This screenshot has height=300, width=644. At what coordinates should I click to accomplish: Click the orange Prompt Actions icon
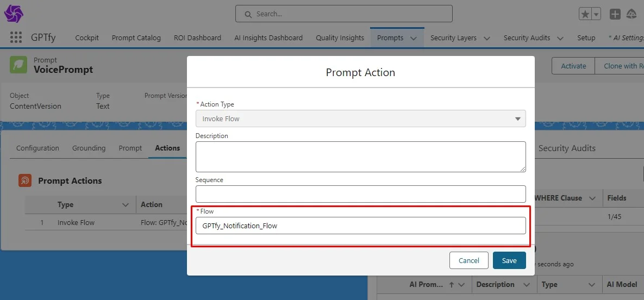(x=25, y=180)
